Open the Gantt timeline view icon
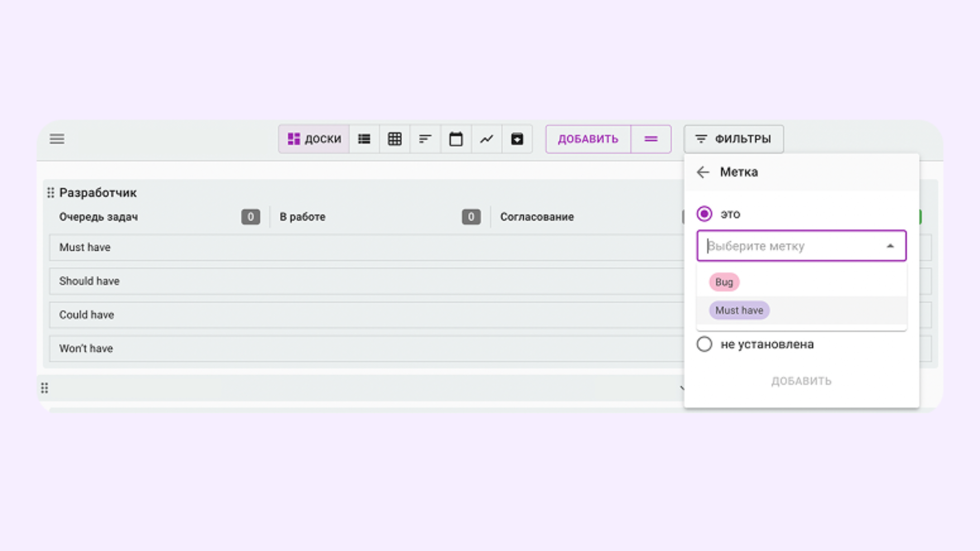The width and height of the screenshot is (980, 551). pos(425,139)
